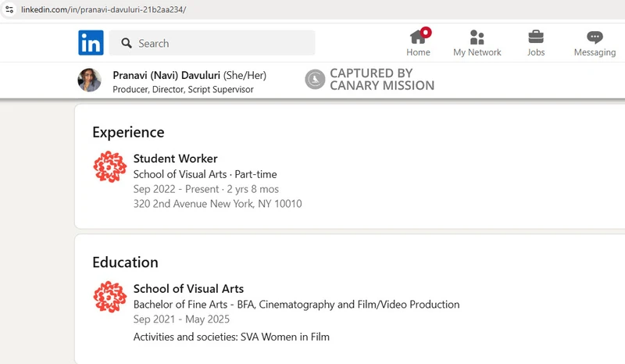
Task: Click the School of Visual Arts logo under Education
Action: (x=110, y=297)
